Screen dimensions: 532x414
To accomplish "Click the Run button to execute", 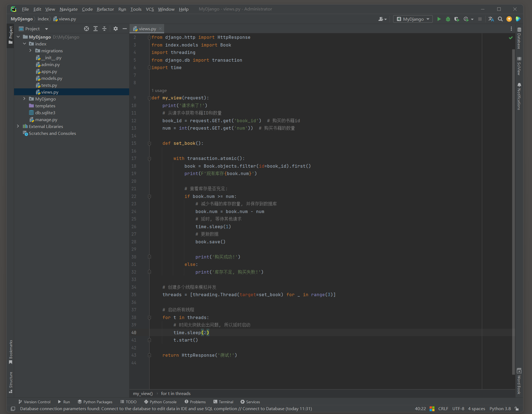I will pos(439,18).
